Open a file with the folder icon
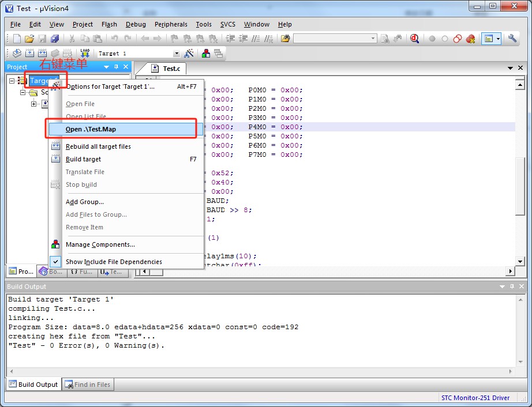This screenshot has height=407, width=532. pyautogui.click(x=29, y=39)
